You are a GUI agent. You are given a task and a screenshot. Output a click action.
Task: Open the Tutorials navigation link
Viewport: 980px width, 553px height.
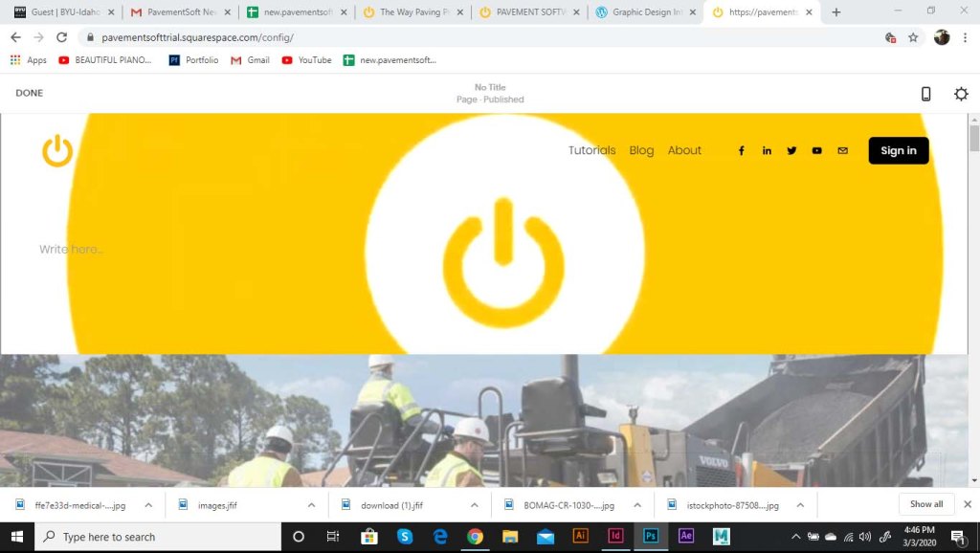click(x=591, y=150)
